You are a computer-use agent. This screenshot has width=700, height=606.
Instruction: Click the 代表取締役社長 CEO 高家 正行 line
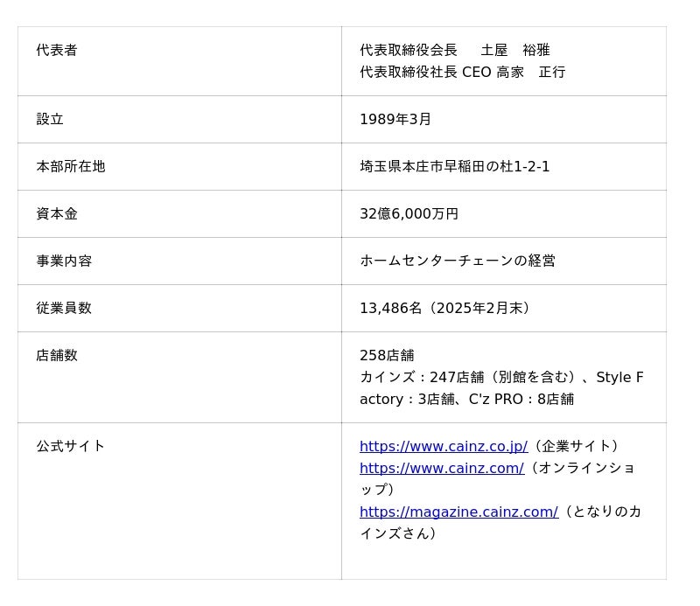point(462,72)
